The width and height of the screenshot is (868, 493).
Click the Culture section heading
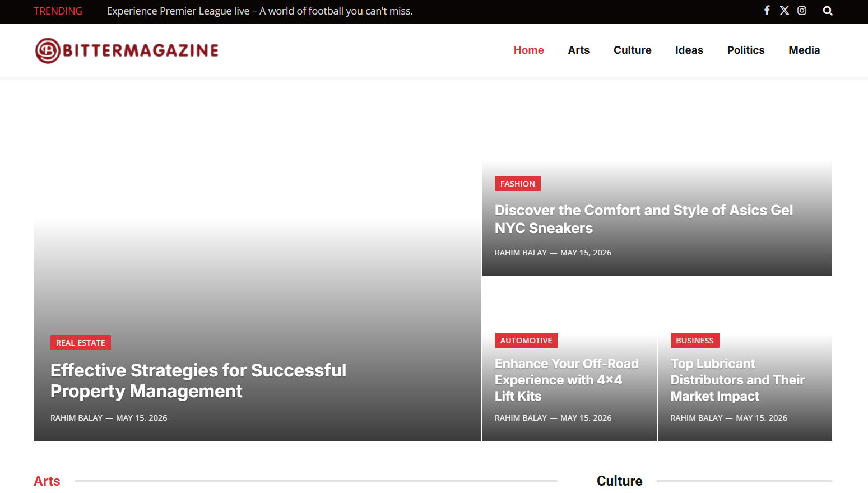[620, 481]
